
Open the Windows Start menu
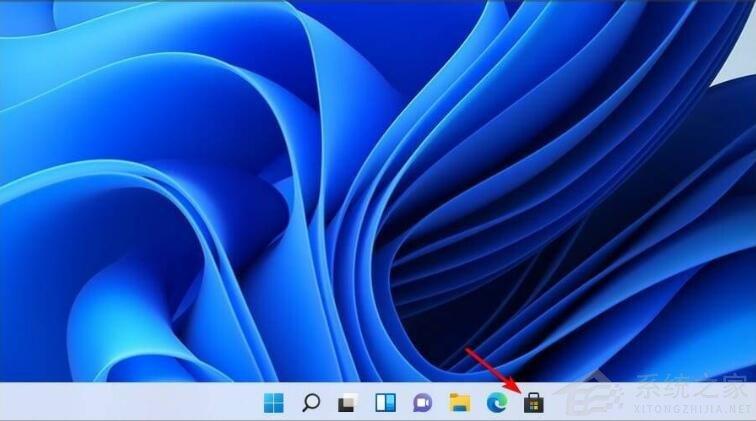[274, 403]
